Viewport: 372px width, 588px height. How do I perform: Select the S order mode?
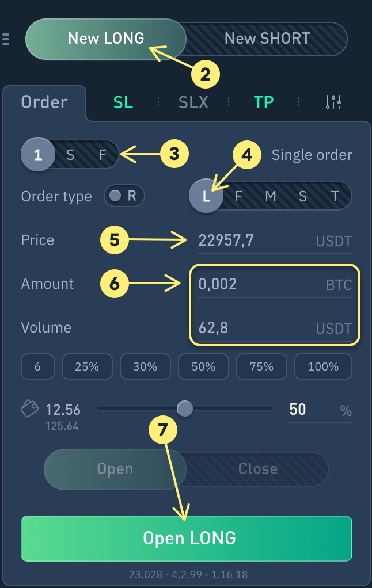coord(70,154)
